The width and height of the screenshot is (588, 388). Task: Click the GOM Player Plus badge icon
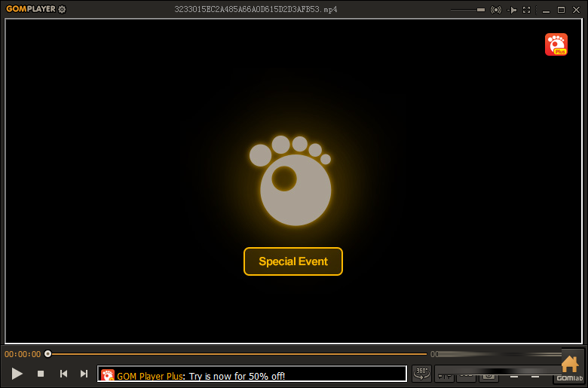[x=556, y=44]
